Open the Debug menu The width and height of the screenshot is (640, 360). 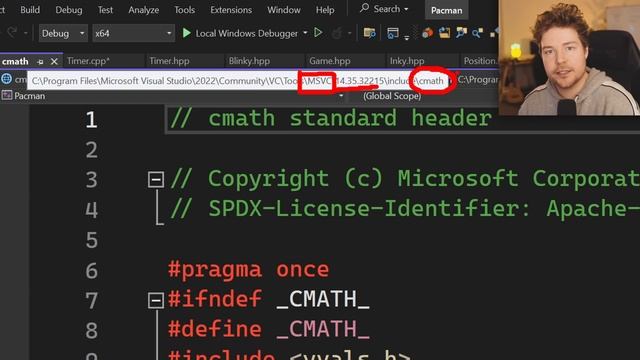coord(69,10)
